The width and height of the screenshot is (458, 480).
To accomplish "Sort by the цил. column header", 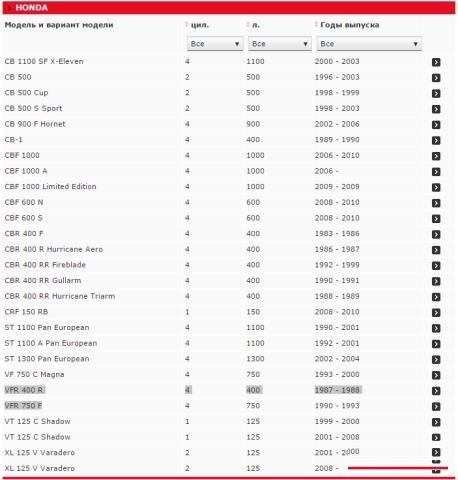I will 197,25.
